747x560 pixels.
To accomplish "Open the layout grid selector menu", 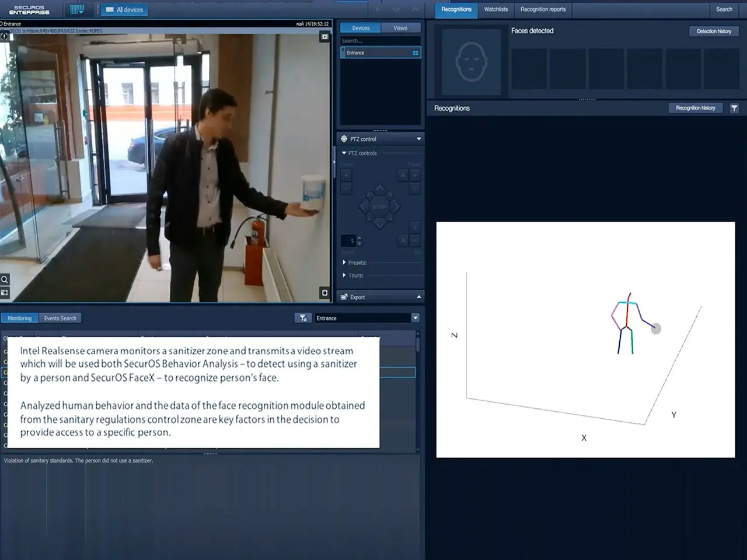I will [x=76, y=9].
